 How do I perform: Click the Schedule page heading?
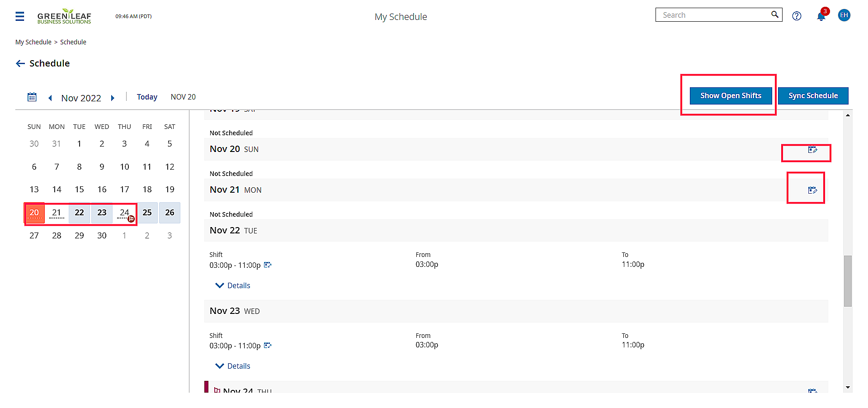point(50,63)
